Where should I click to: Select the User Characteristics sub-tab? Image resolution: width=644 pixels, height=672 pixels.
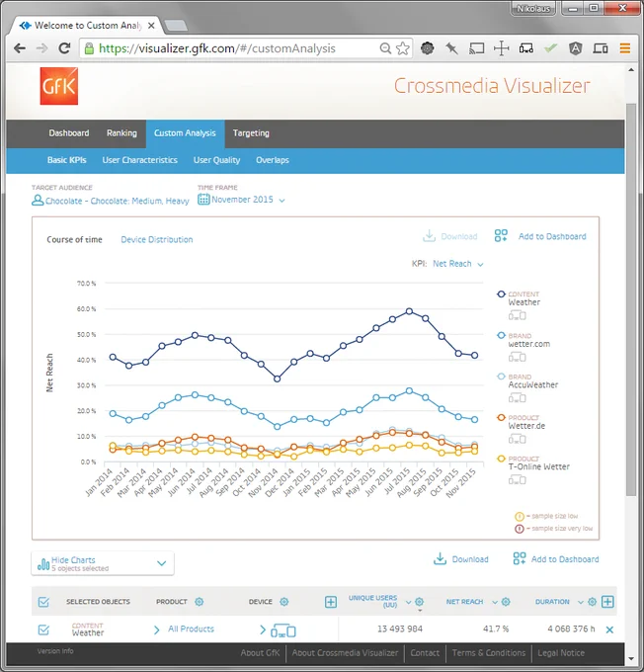point(139,160)
